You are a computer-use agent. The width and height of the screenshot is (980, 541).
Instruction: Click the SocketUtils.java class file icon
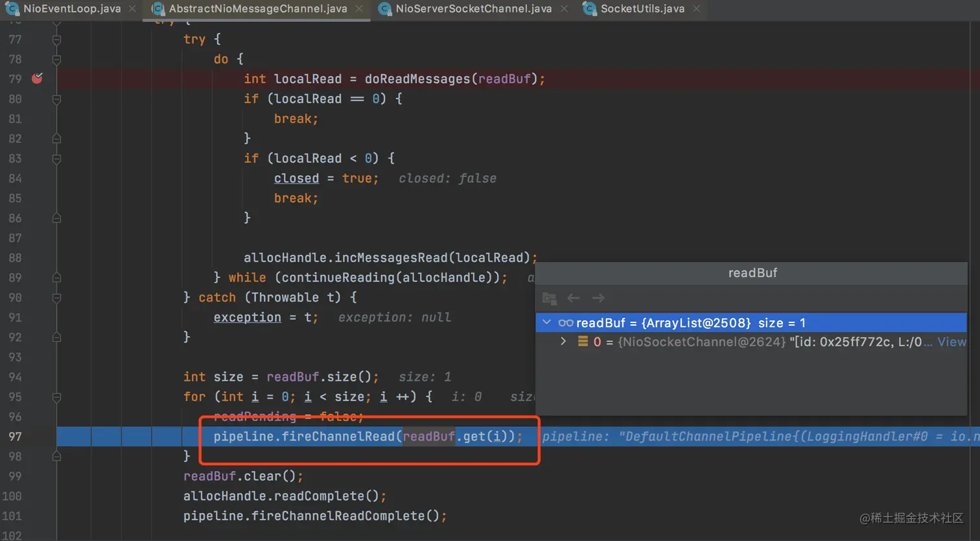coord(589,8)
